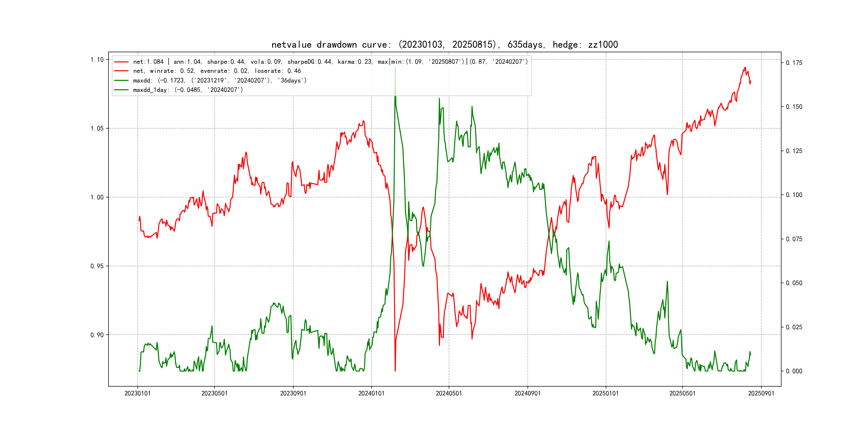The height and width of the screenshot is (434, 868).
Task: Click the red swatch beside winrate legend entry
Action: [121, 71]
